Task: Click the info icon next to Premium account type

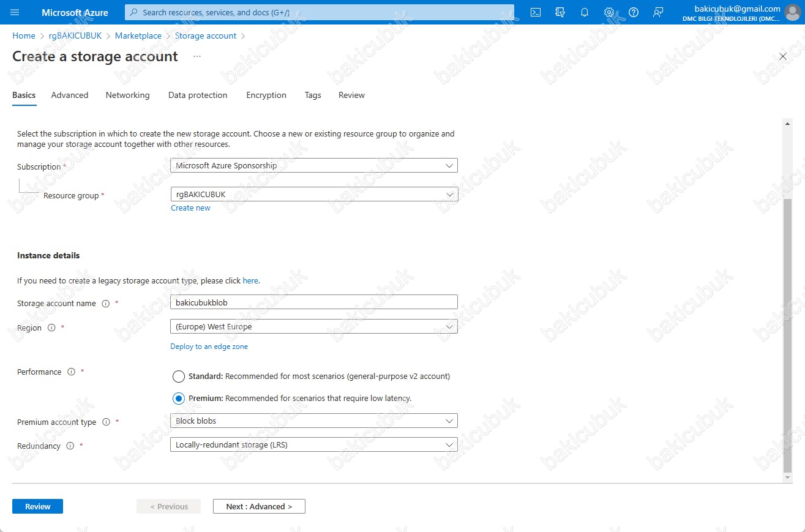Action: 106,422
